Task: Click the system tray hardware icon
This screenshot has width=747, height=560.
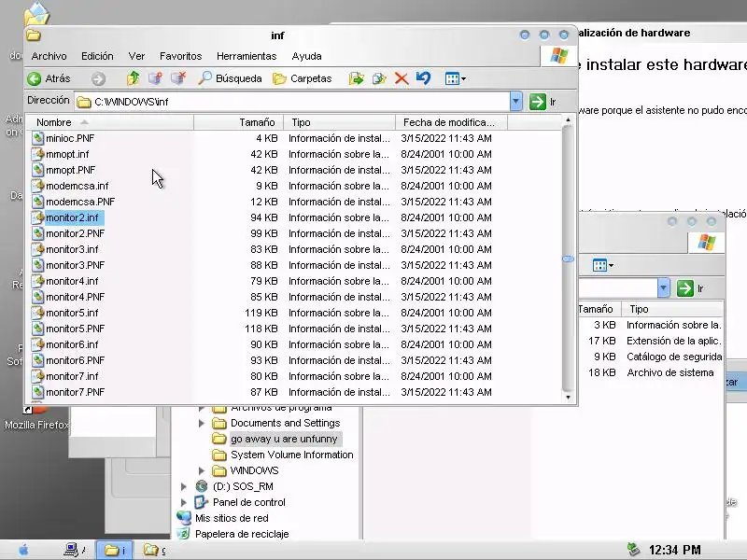Action: coord(633,550)
